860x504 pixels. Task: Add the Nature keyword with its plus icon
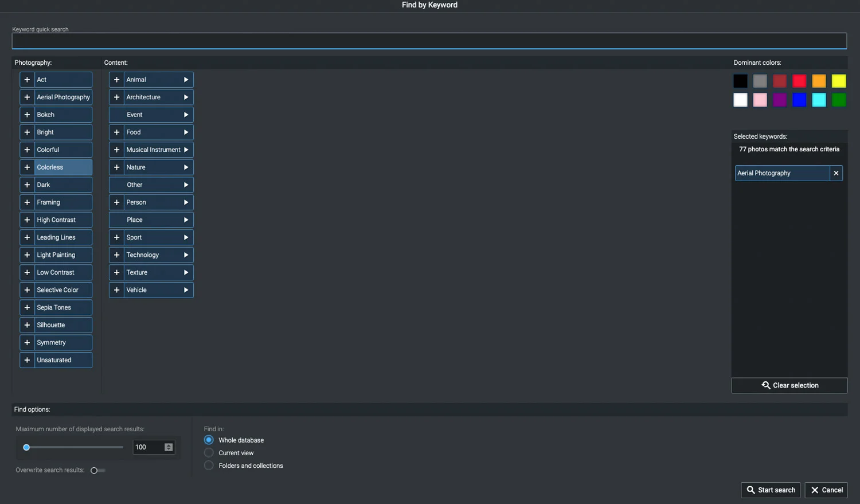pyautogui.click(x=116, y=167)
